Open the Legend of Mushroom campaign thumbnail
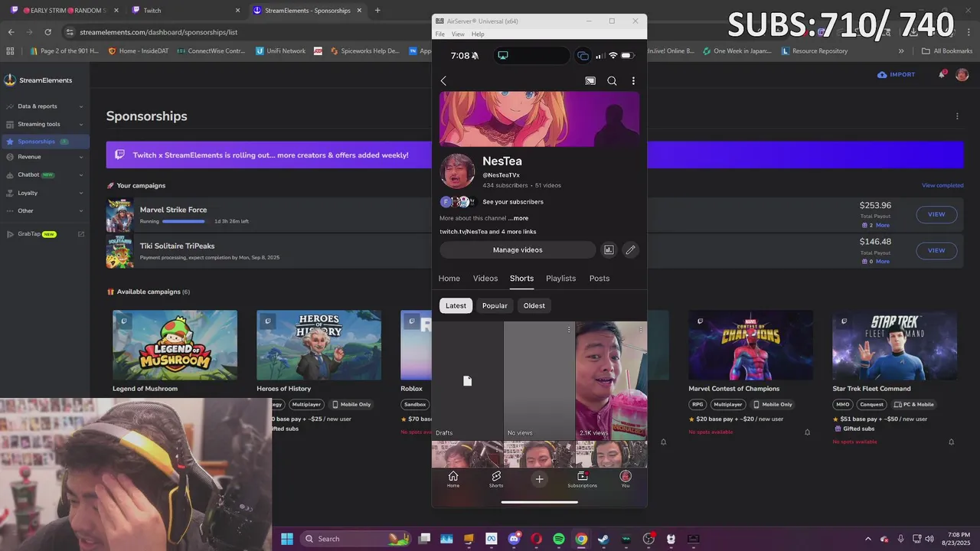The image size is (980, 551). (175, 345)
